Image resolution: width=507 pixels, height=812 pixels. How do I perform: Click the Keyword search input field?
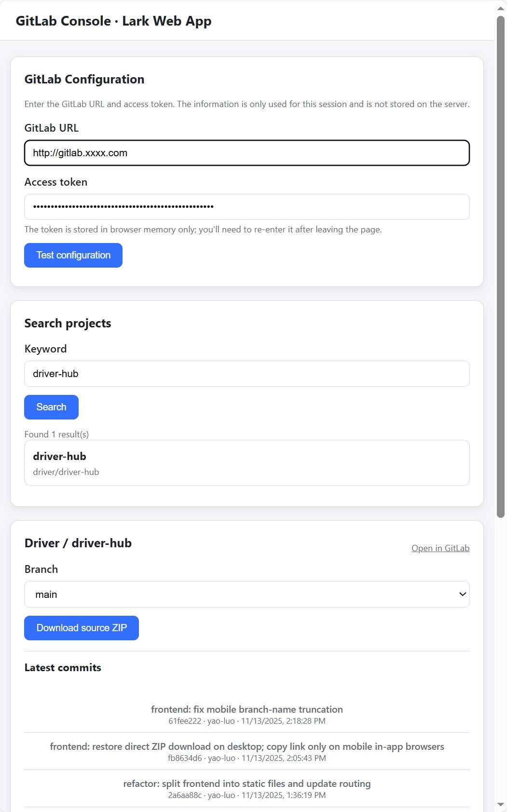click(x=247, y=374)
